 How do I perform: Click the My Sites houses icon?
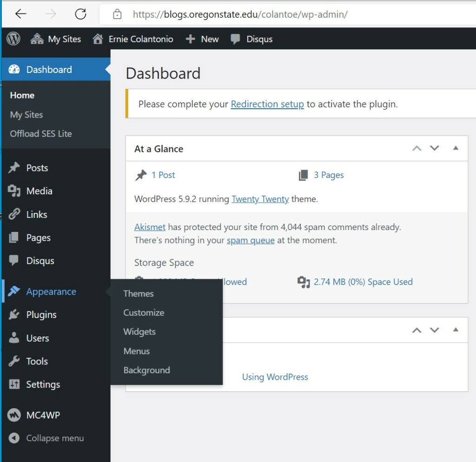(x=37, y=39)
